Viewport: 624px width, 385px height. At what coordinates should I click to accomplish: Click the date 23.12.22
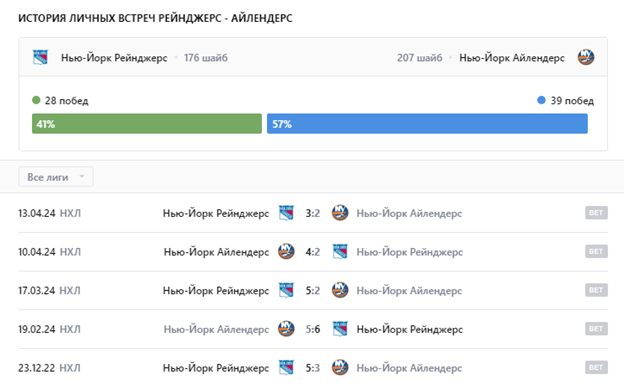(37, 368)
